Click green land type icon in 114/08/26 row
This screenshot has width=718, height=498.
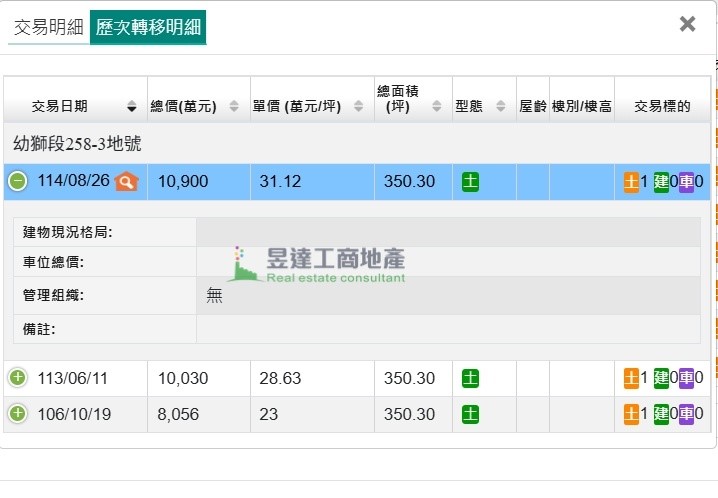tap(470, 182)
